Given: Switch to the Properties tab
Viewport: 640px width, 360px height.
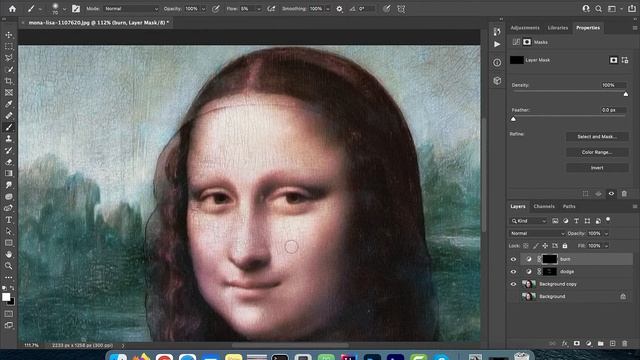Looking at the screenshot, I should [x=588, y=28].
